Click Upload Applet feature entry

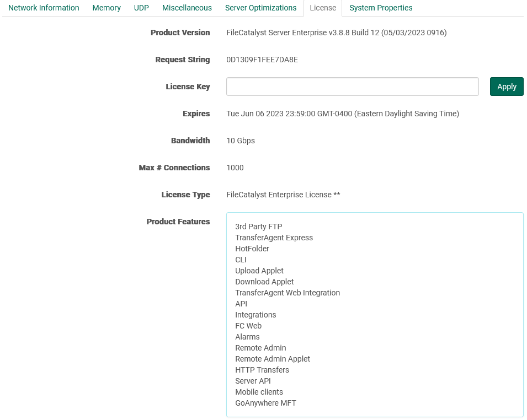coord(259,271)
